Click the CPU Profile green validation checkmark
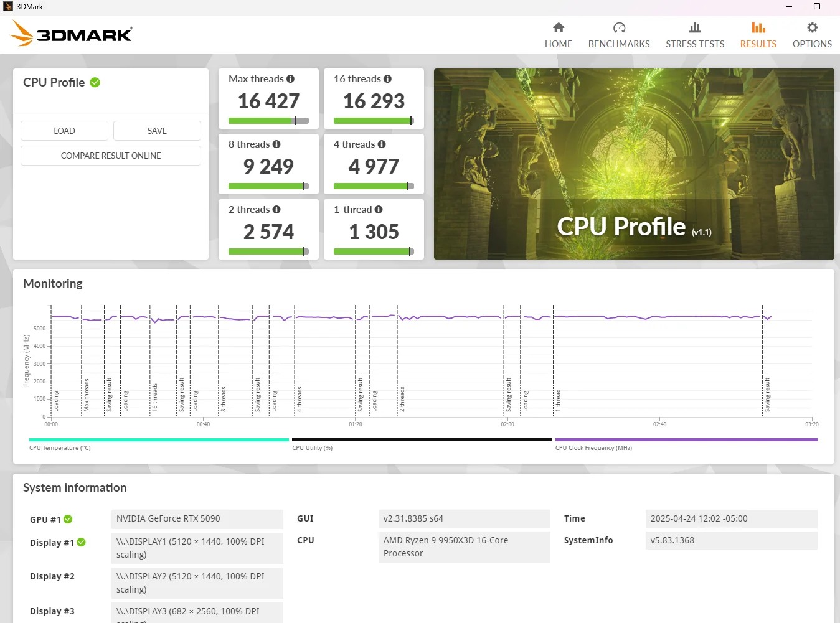 (95, 82)
